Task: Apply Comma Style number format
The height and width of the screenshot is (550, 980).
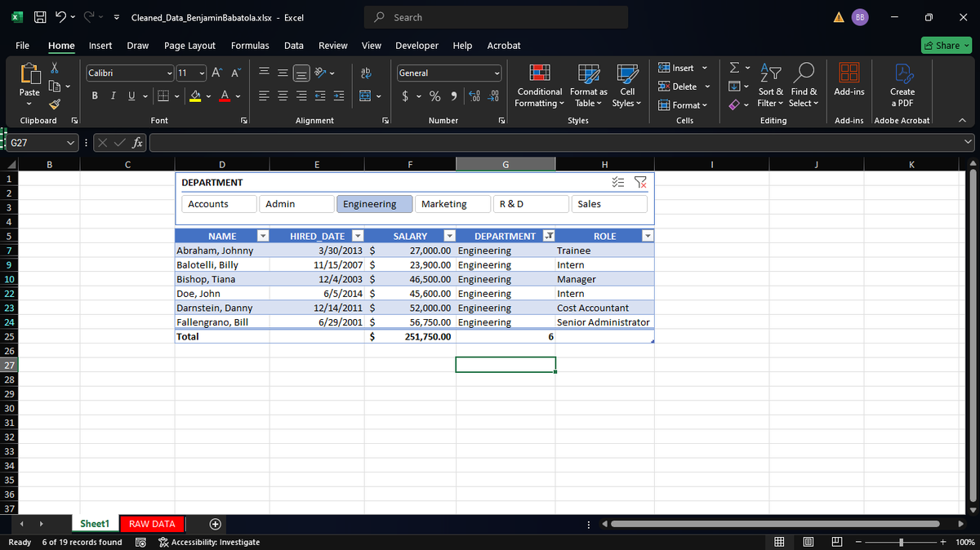Action: (x=452, y=96)
